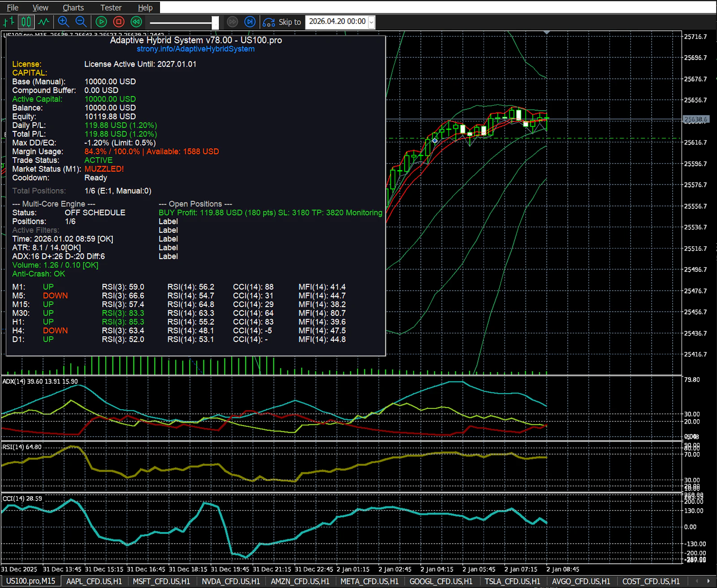The width and height of the screenshot is (717, 588).
Task: Open the Help menu
Action: (x=145, y=8)
